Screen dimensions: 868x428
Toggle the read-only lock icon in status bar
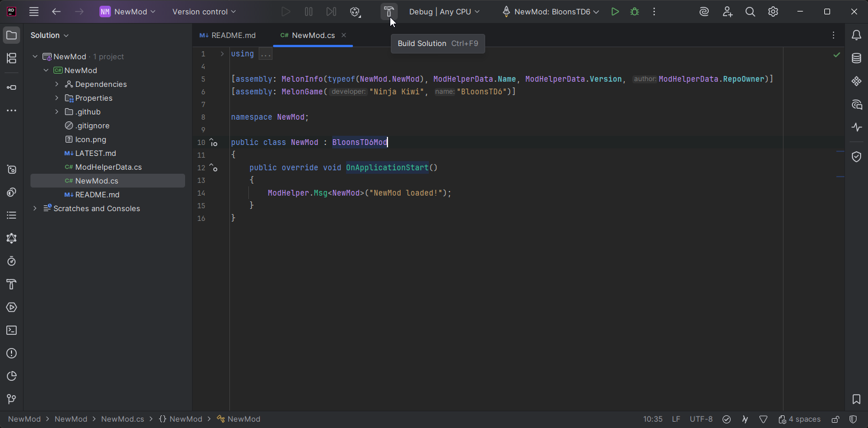point(836,419)
